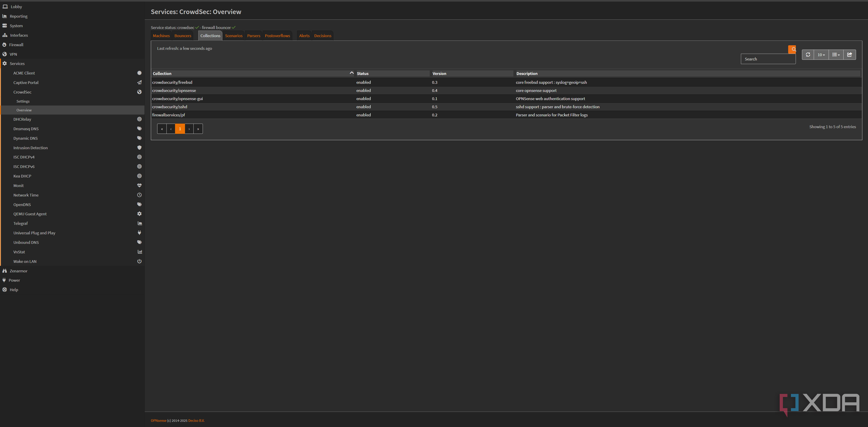
Task: Click the ISC DHCPv6 target icon
Action: 139,166
